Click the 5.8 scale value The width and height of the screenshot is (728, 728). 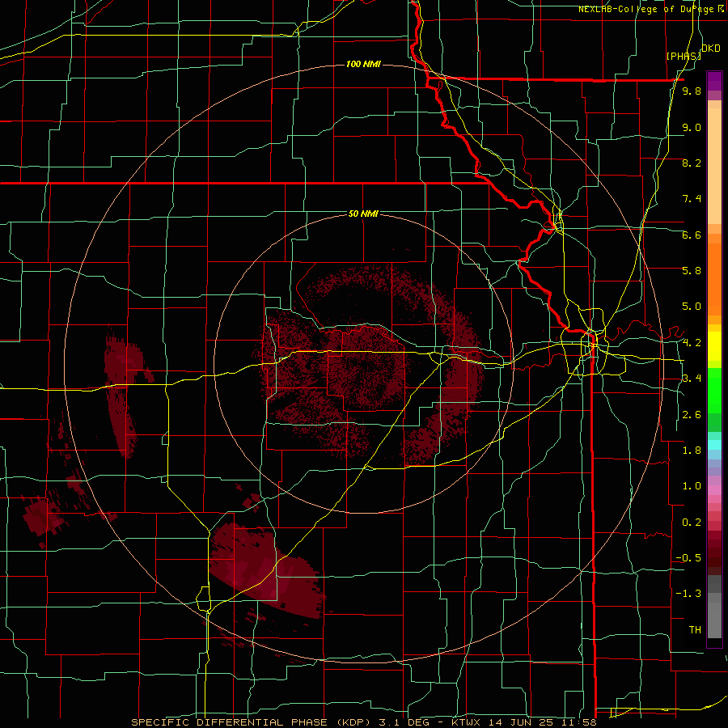(692, 271)
